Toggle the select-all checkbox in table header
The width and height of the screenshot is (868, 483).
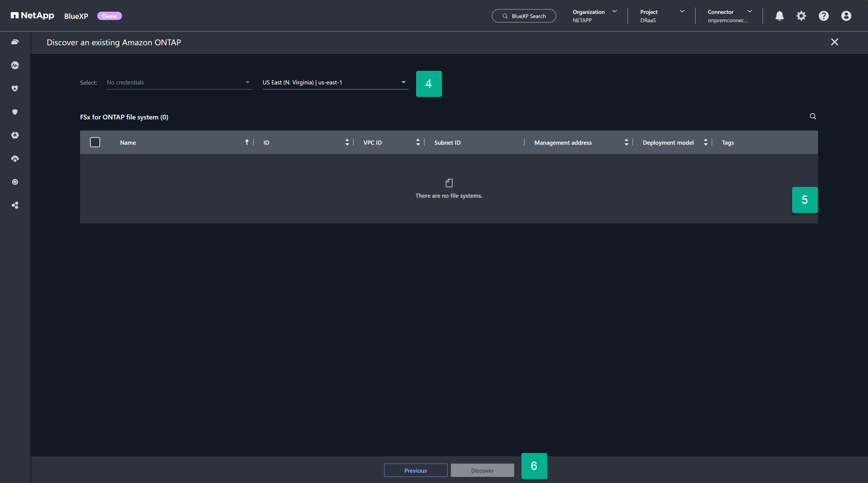[x=95, y=142]
